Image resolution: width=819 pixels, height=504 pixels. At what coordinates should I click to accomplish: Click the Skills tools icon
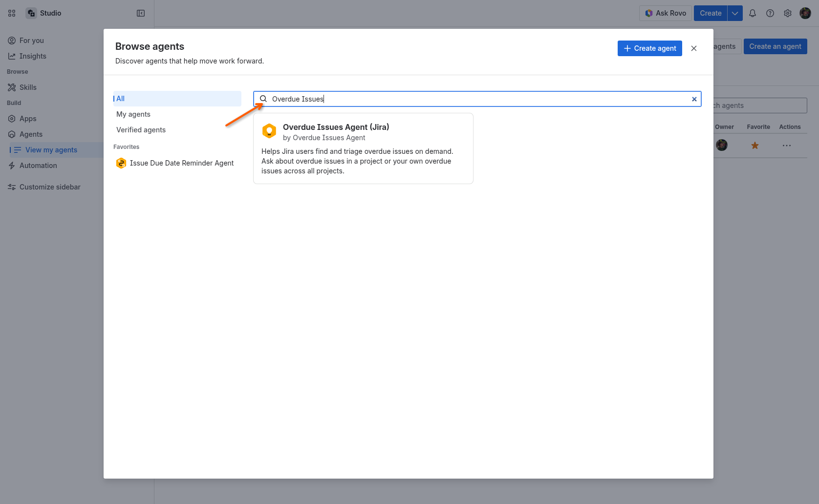coord(12,87)
